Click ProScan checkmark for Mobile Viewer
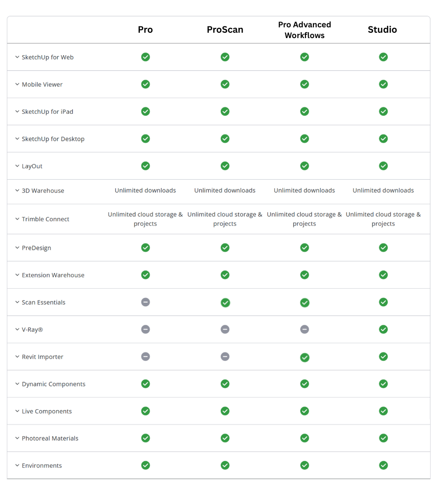The height and width of the screenshot is (504, 440). click(x=225, y=84)
